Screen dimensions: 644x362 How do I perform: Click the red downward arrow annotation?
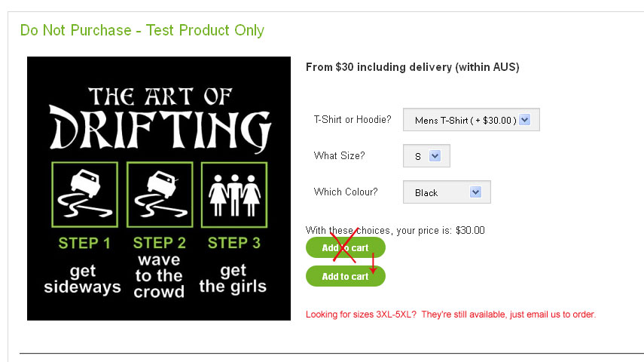coord(373,263)
